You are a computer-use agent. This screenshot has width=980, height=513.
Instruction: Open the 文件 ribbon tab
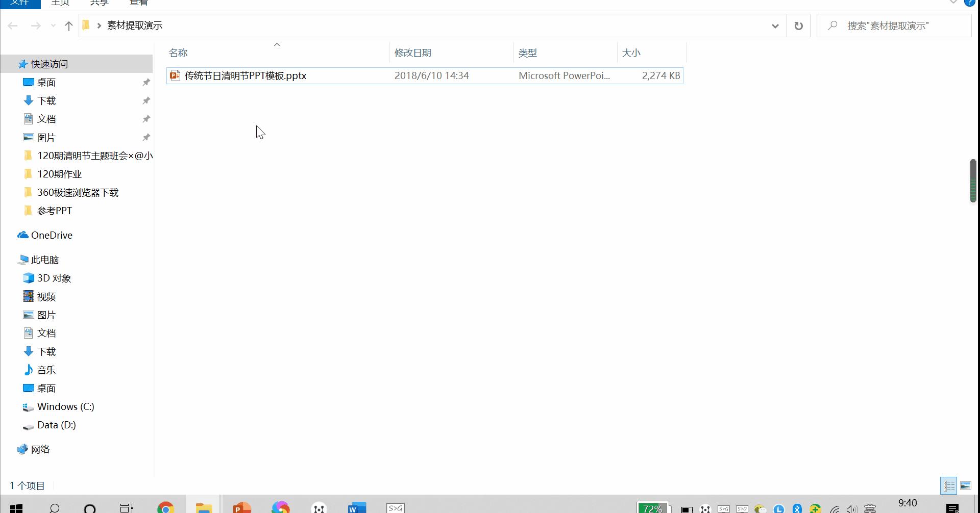20,3
